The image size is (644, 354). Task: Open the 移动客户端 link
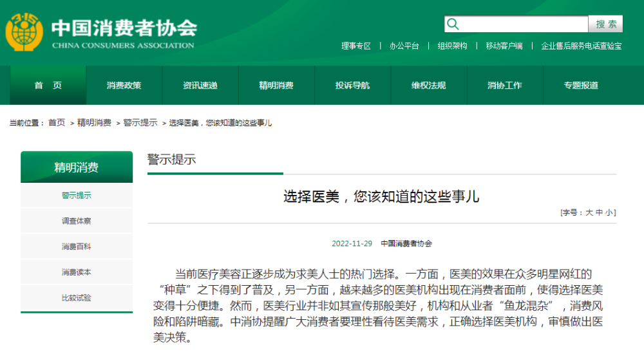point(504,46)
